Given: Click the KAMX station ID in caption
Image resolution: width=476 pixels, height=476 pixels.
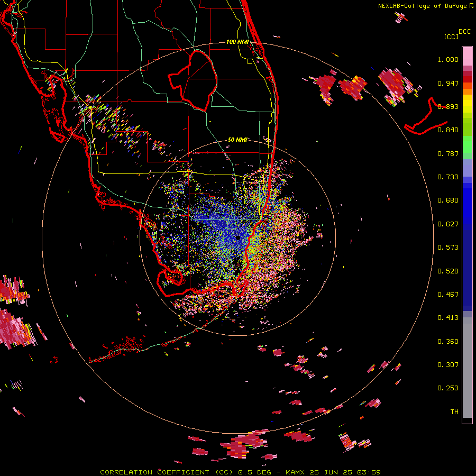Looking at the screenshot, I should tap(295, 472).
